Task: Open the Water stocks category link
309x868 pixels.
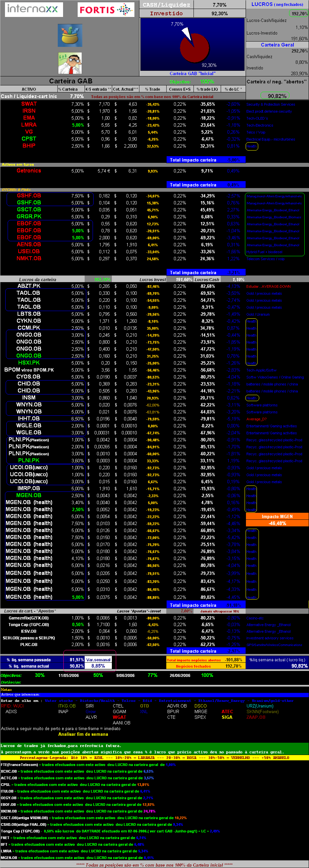Action: click(59, 701)
